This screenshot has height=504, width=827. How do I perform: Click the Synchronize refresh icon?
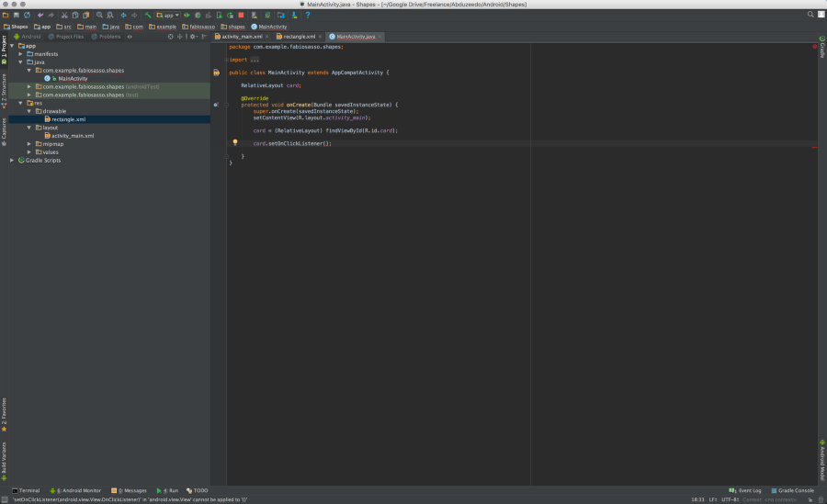tap(27, 16)
